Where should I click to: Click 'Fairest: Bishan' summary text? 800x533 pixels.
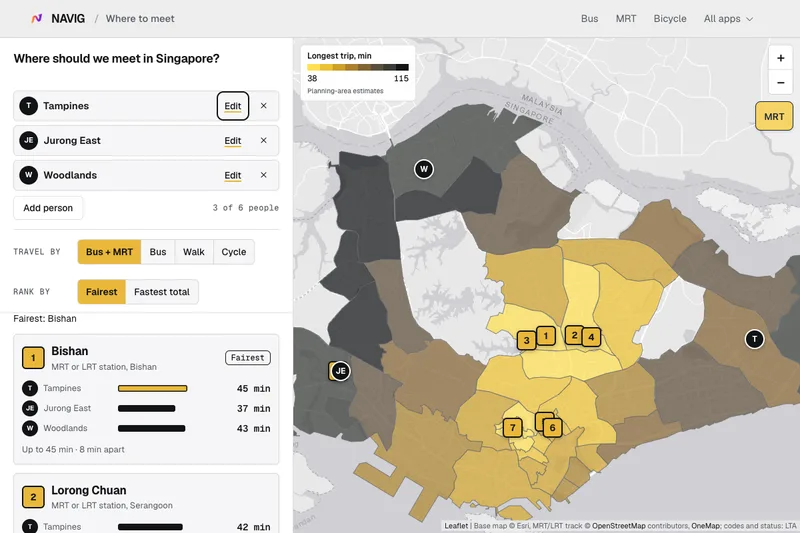coord(45,319)
